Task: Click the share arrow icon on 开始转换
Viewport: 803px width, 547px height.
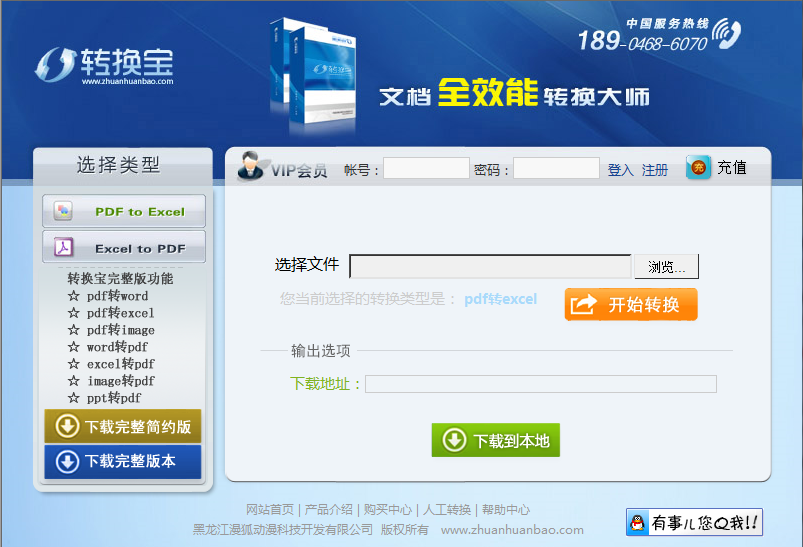Action: tap(584, 304)
